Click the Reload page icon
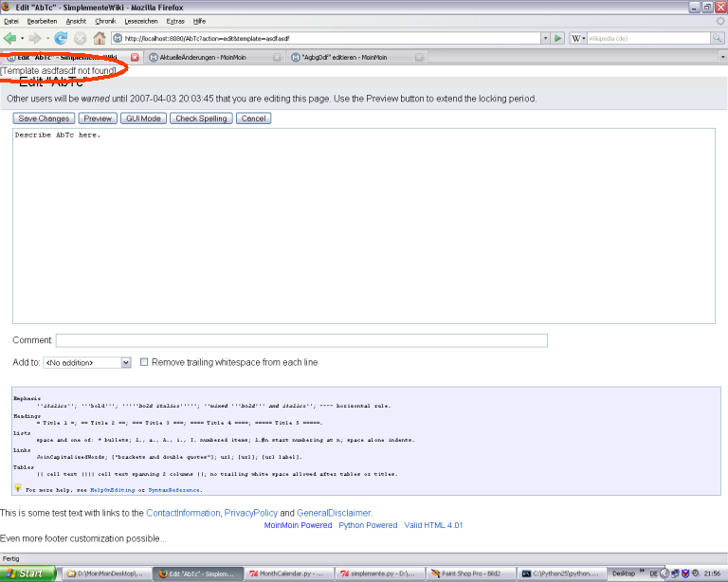The image size is (728, 582). click(61, 38)
